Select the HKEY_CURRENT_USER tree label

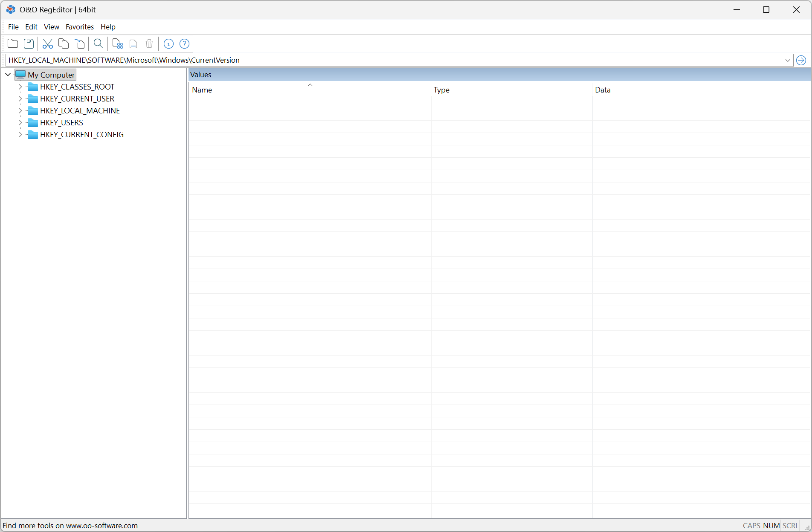[x=77, y=99]
